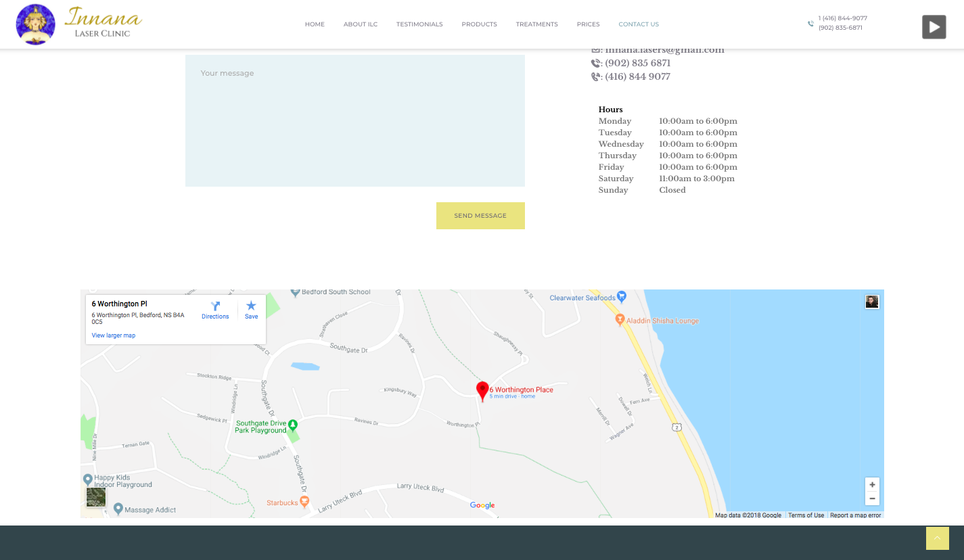
Task: Click the Send Message button
Action: click(480, 216)
